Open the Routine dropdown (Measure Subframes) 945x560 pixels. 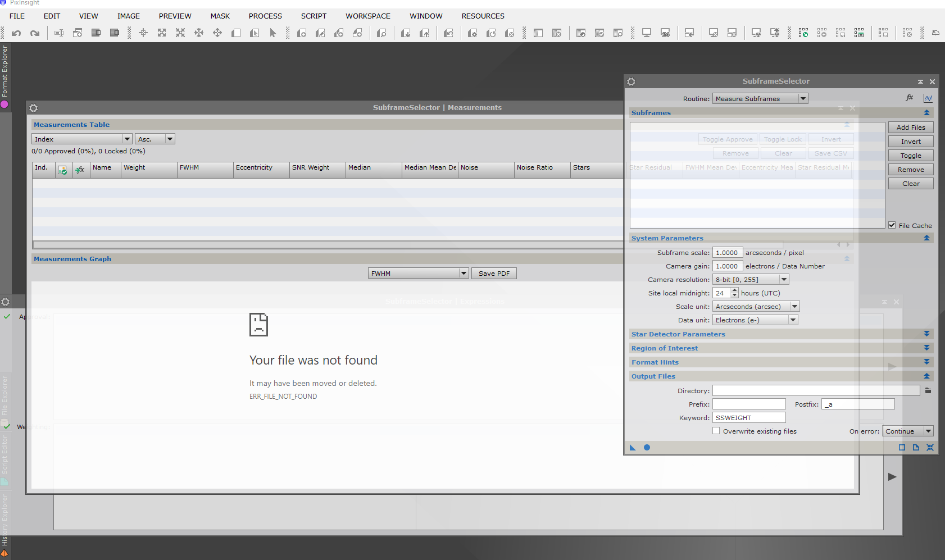[760, 98]
